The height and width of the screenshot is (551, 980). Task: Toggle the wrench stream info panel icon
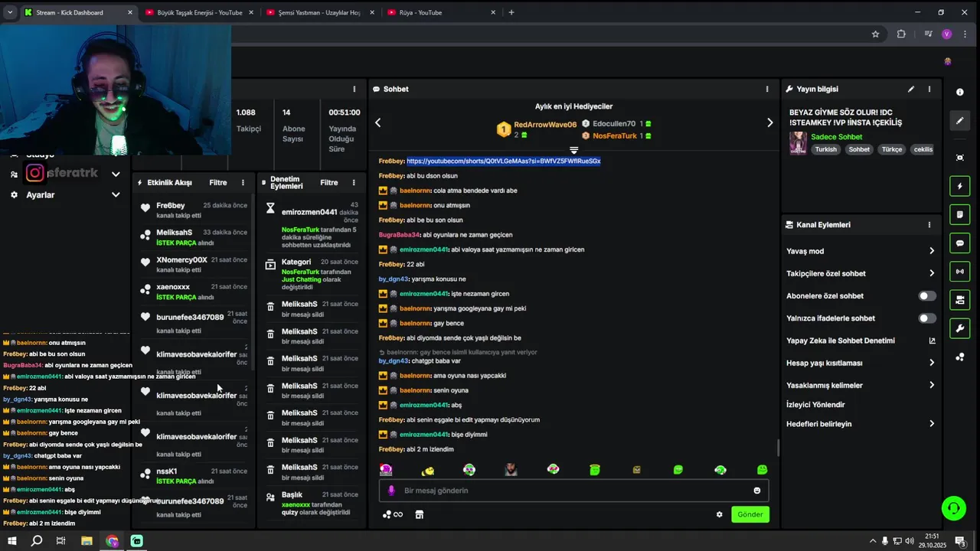(959, 328)
